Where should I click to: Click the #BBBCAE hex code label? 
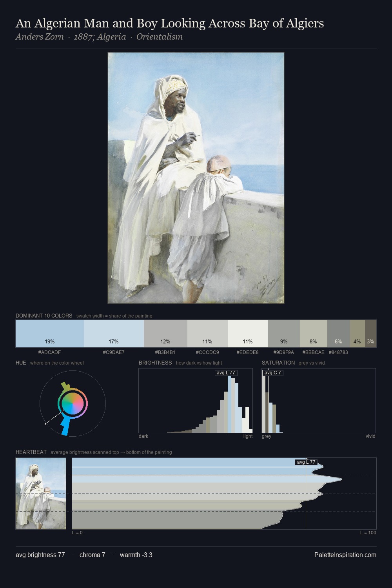coord(313,352)
